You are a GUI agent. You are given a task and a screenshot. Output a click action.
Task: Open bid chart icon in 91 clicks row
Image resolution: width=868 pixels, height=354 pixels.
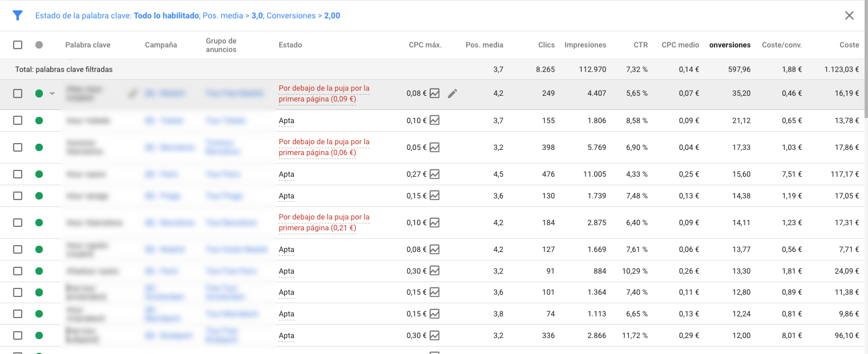[434, 271]
